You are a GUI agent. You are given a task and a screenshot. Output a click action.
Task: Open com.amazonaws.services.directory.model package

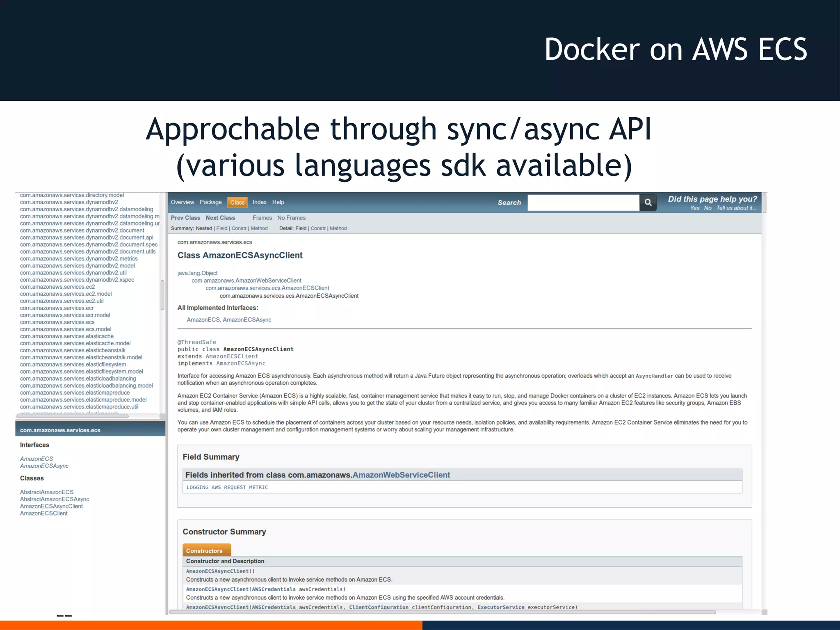point(72,195)
